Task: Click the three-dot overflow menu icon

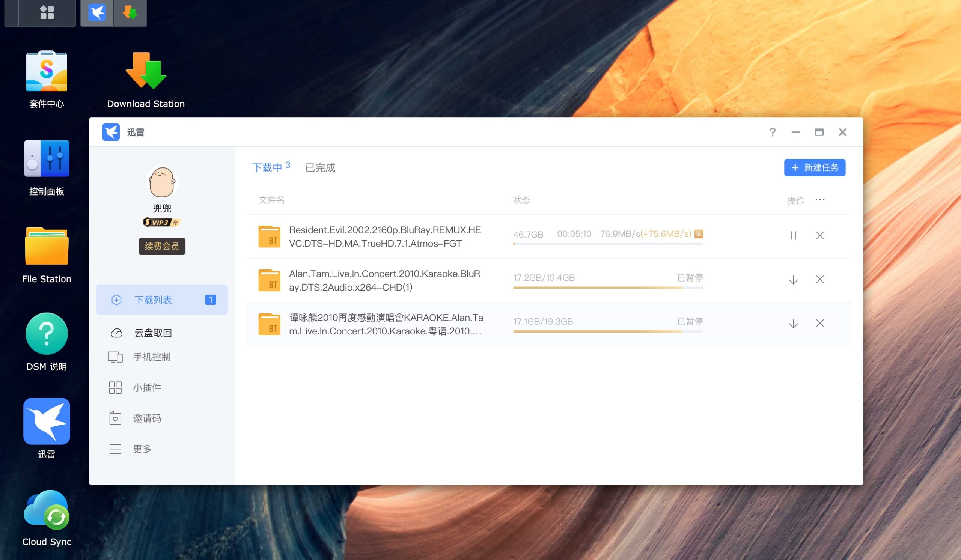Action: pos(820,200)
